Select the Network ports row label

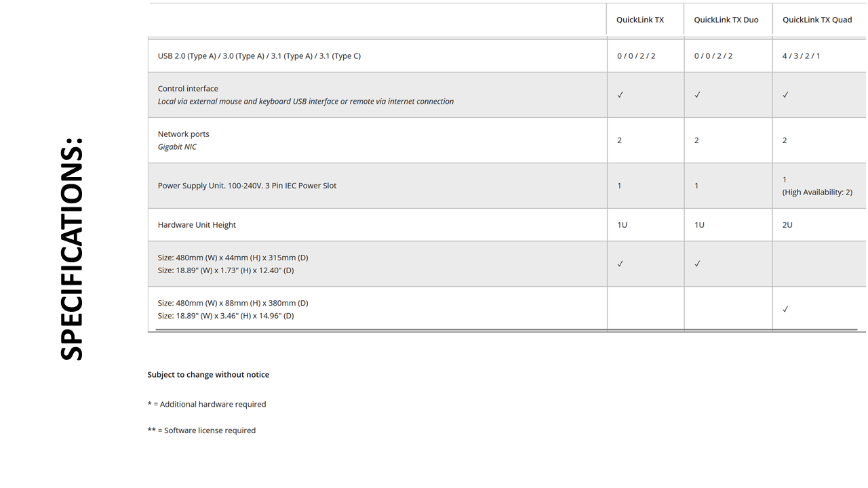[x=183, y=134]
